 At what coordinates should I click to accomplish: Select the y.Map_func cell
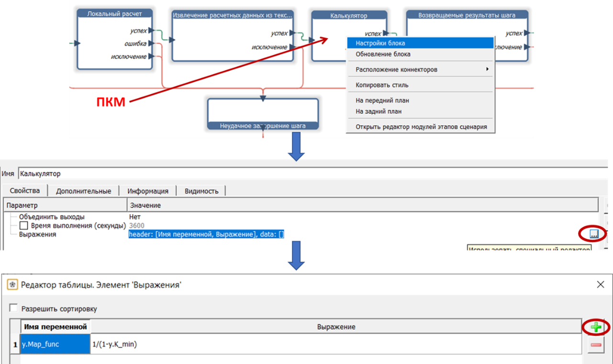coord(56,344)
